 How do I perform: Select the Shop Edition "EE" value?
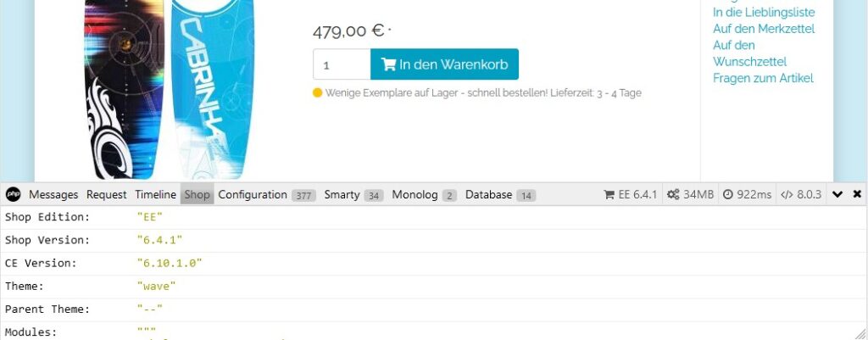[x=149, y=217]
